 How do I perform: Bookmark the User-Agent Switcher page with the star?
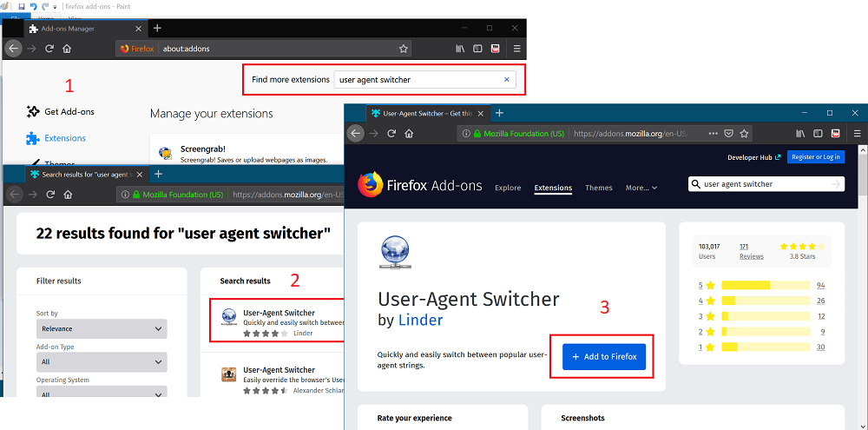(745, 133)
